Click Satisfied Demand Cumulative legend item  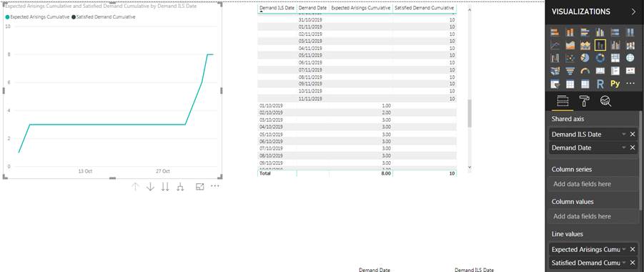(103, 17)
